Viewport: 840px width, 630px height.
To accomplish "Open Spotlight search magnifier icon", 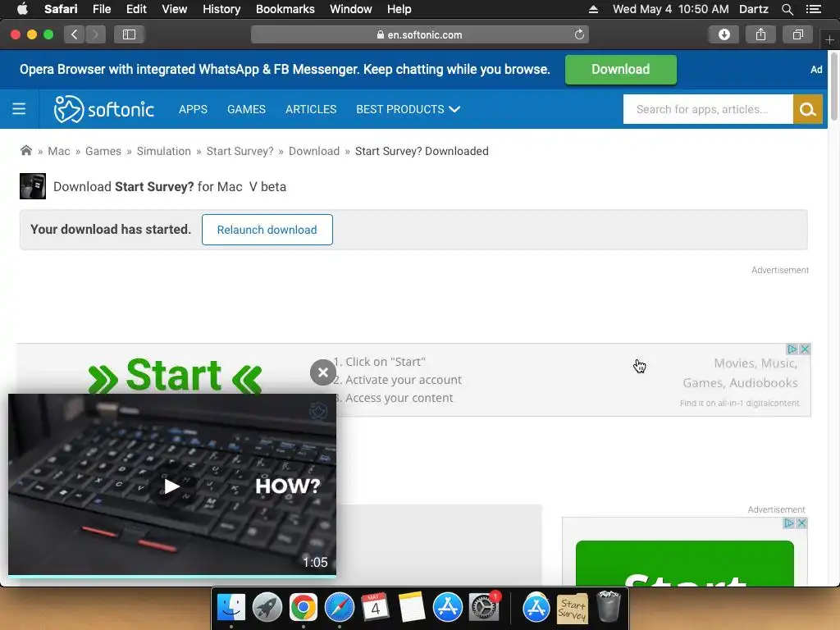I will tap(787, 9).
